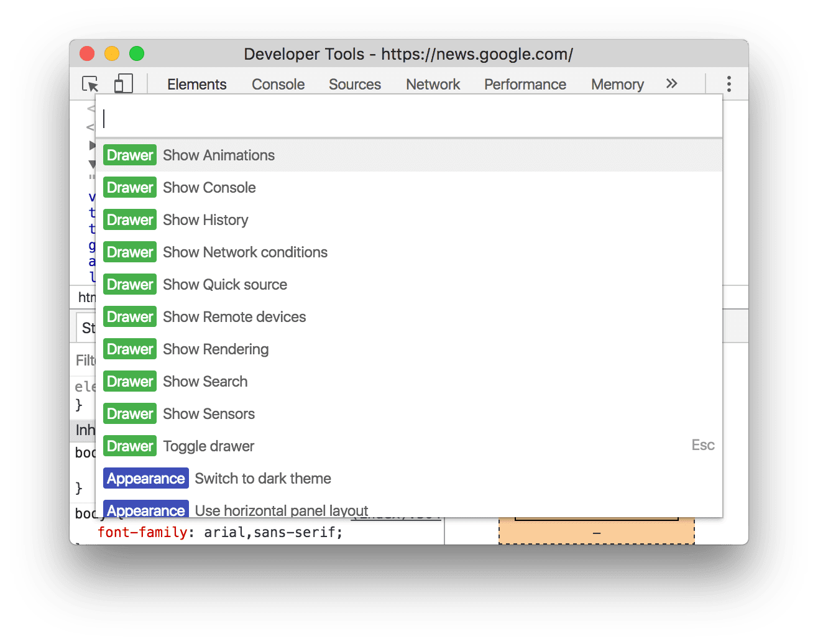Run the Show Sensors command
This screenshot has height=644, width=818.
tap(208, 413)
